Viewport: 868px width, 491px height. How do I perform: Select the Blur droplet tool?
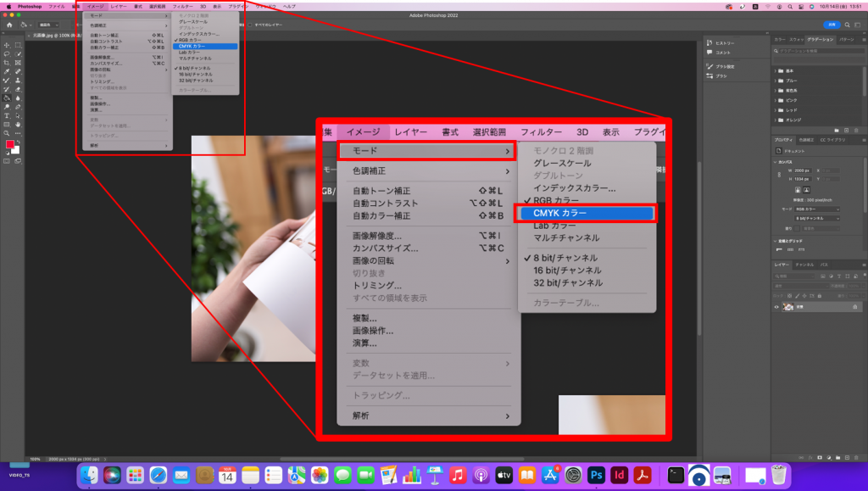point(18,98)
